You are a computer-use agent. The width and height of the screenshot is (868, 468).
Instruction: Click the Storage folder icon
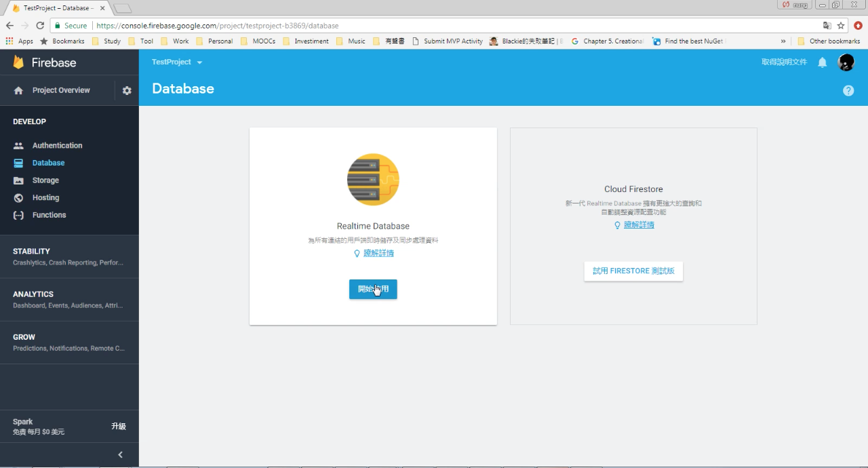18,180
